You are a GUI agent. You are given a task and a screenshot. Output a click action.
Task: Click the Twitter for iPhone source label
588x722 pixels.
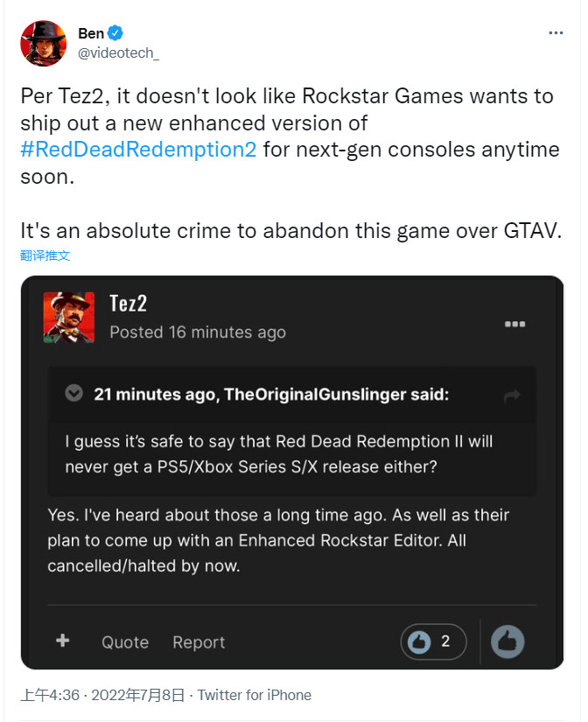[x=254, y=695]
